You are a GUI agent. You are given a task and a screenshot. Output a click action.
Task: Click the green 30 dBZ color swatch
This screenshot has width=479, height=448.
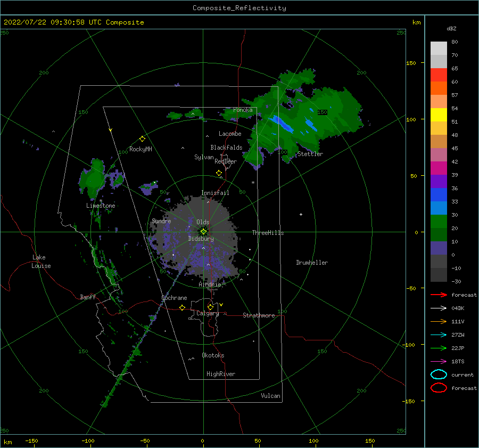click(439, 221)
